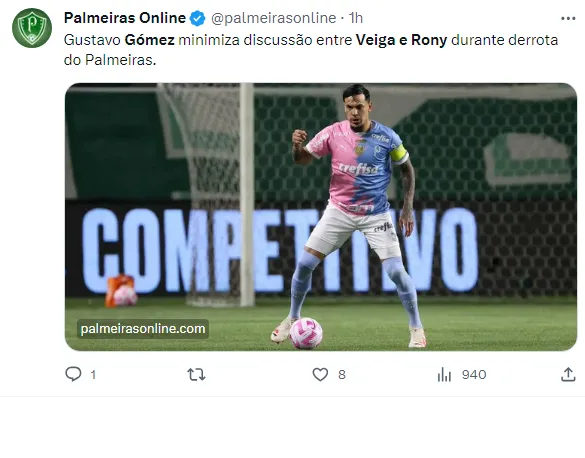Click the tweet text about Veiga e Rony
The image size is (585, 458).
[311, 50]
